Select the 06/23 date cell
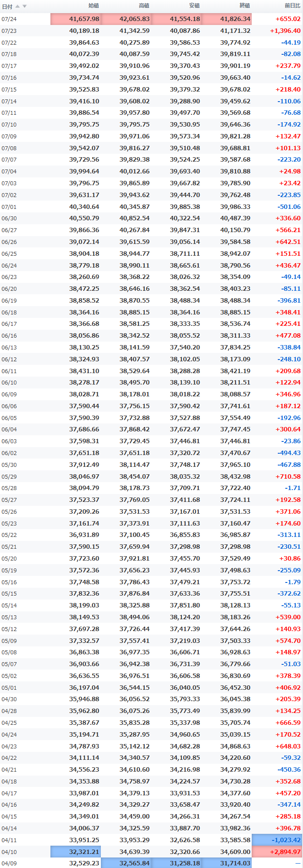 pyautogui.click(x=9, y=277)
